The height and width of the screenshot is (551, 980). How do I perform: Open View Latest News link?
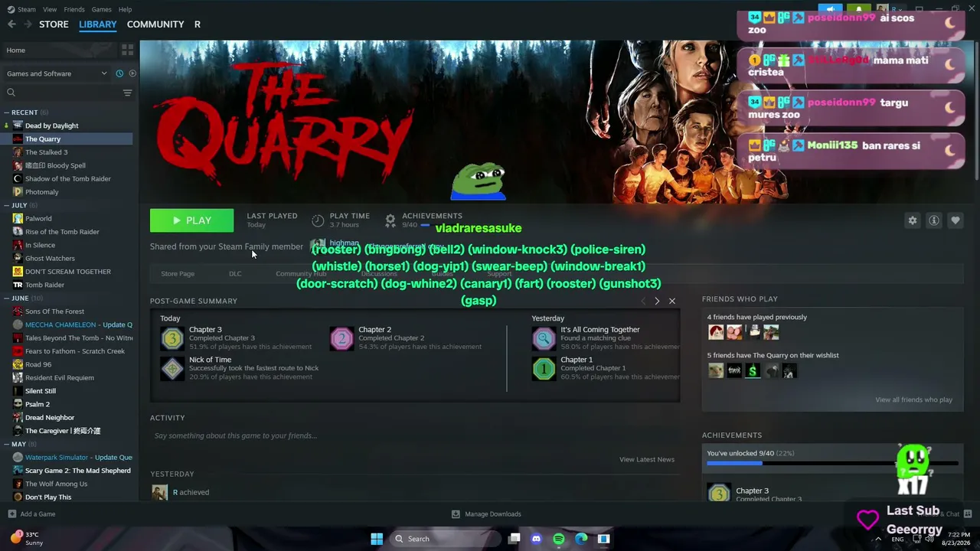[647, 459]
